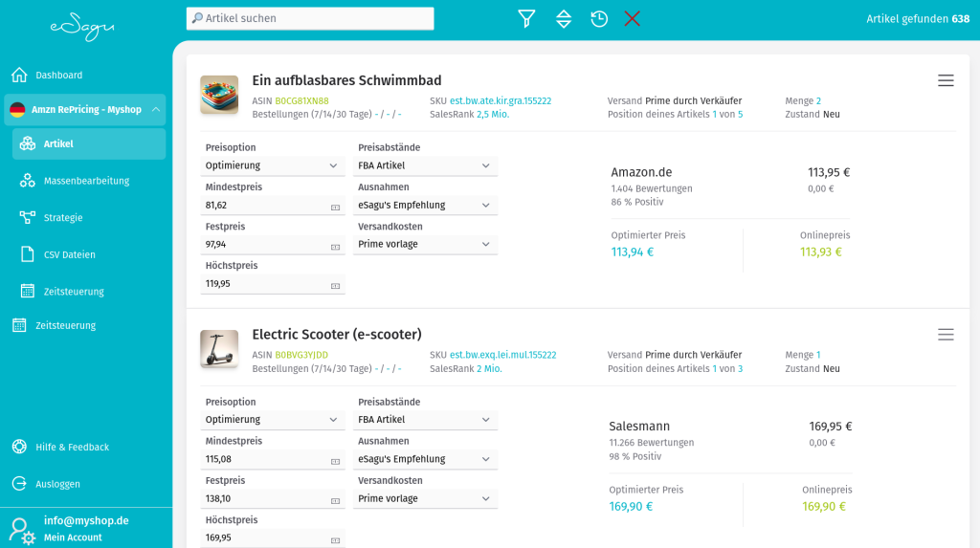Click the Strategie sidebar icon

(28, 217)
